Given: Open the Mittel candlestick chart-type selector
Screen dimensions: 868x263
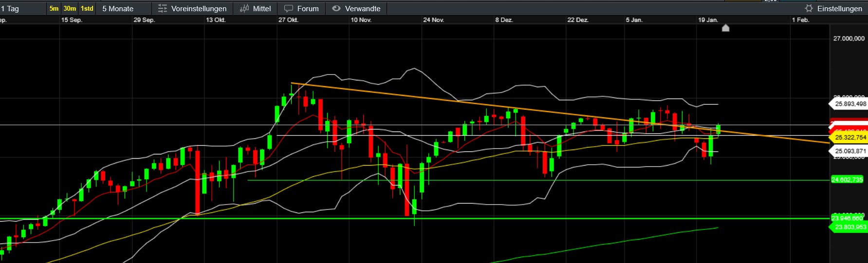Looking at the screenshot, I should click(x=255, y=8).
